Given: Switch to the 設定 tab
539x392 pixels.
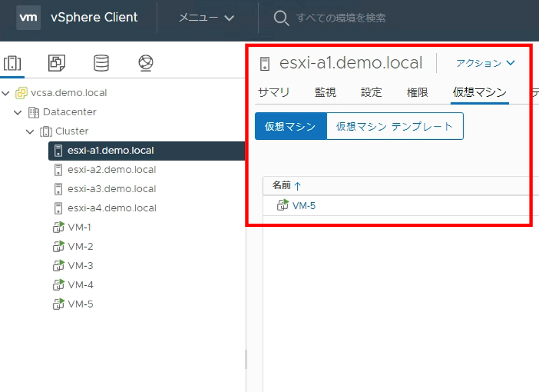Looking at the screenshot, I should [x=371, y=92].
